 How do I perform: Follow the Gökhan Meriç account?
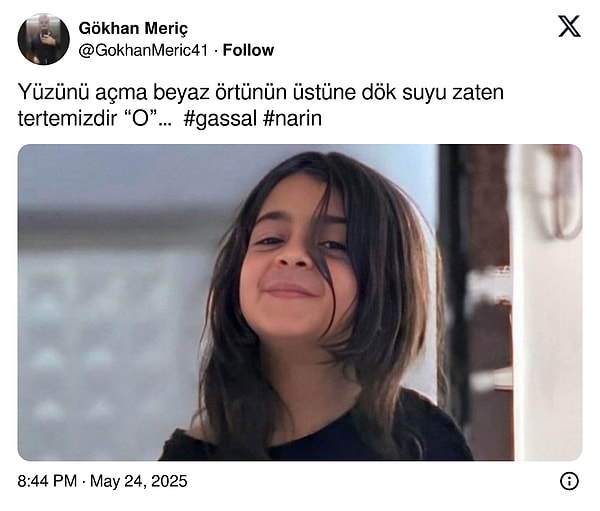click(x=248, y=50)
